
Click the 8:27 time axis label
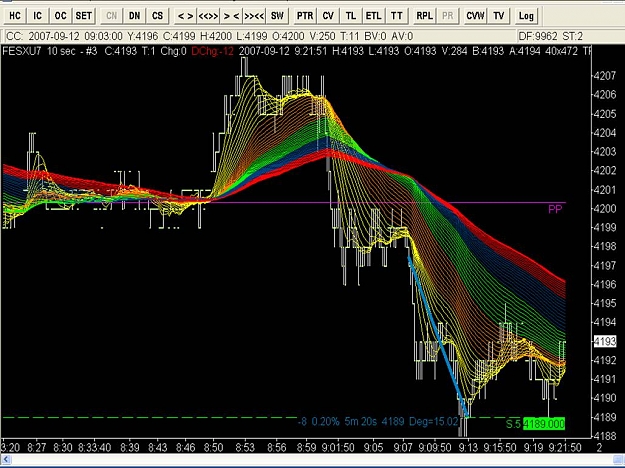click(37, 447)
